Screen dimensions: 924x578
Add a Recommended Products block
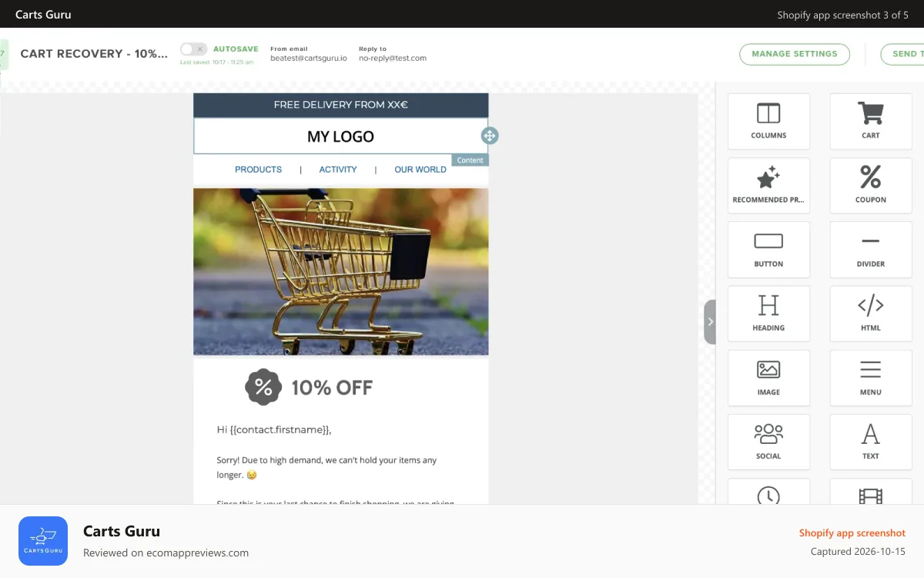click(768, 186)
